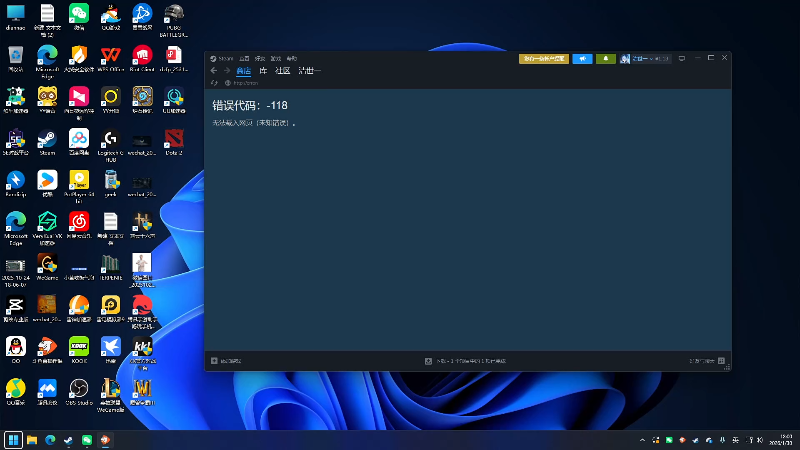Select the League of Legends WeGame icon
Image resolution: width=800 pixels, height=450 pixels.
pos(111,395)
